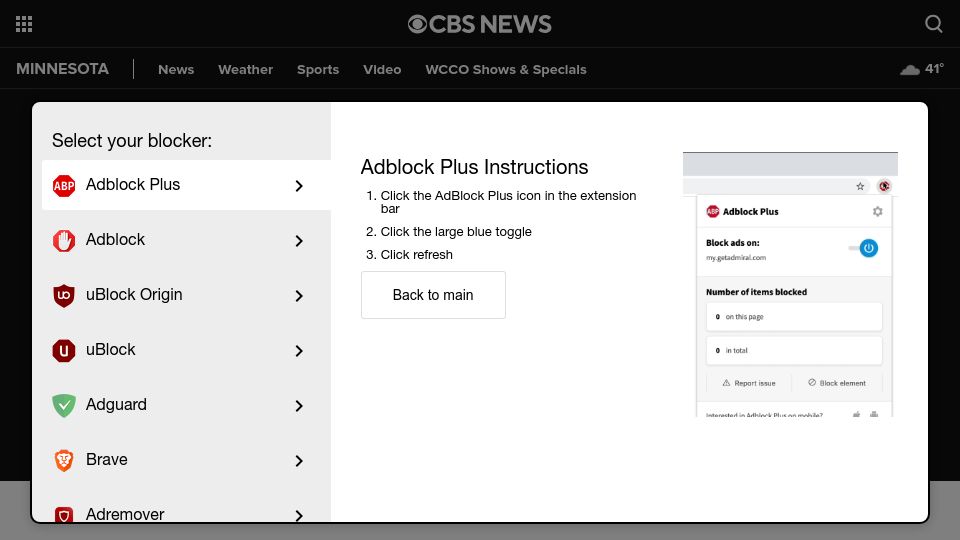This screenshot has width=960, height=540.
Task: Select the Adblock blocker label
Action: pos(115,239)
